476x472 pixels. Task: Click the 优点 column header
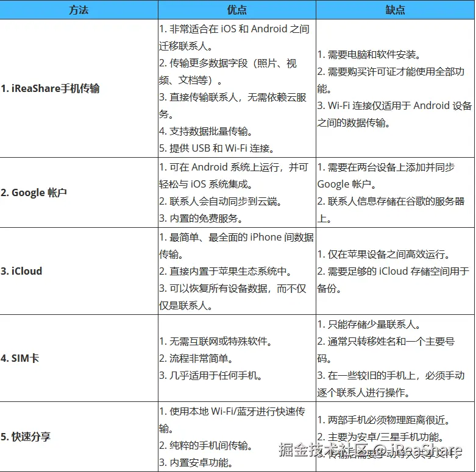(x=237, y=10)
